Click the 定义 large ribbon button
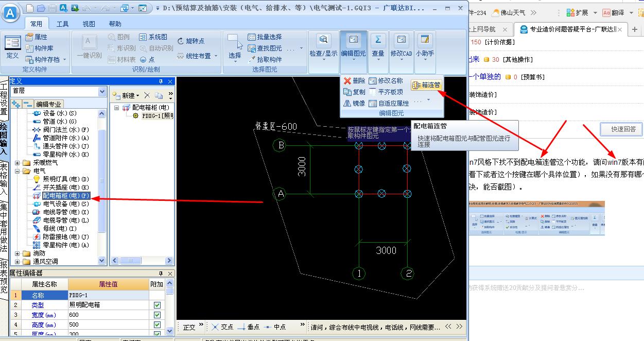This screenshot has height=341, width=644. (12, 48)
